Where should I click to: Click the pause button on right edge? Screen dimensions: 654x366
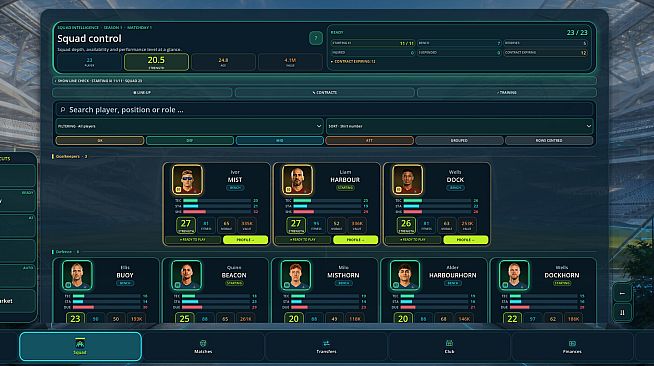point(622,313)
